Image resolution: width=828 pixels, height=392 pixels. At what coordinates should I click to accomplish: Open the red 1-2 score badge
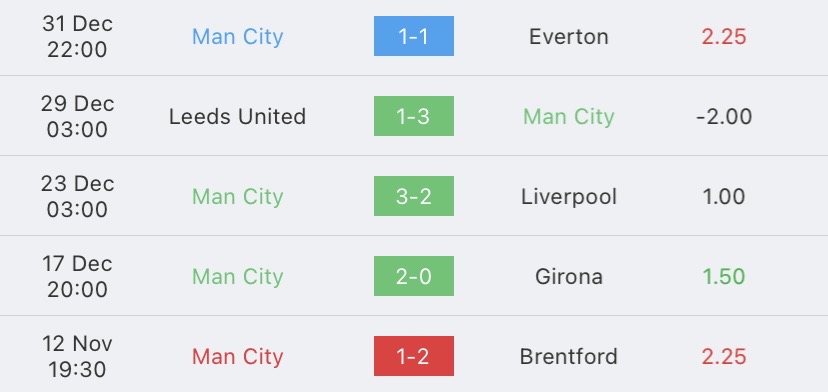[413, 356]
